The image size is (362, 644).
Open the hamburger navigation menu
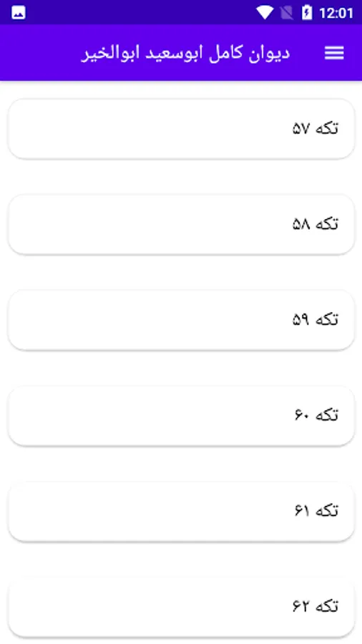coord(334,53)
